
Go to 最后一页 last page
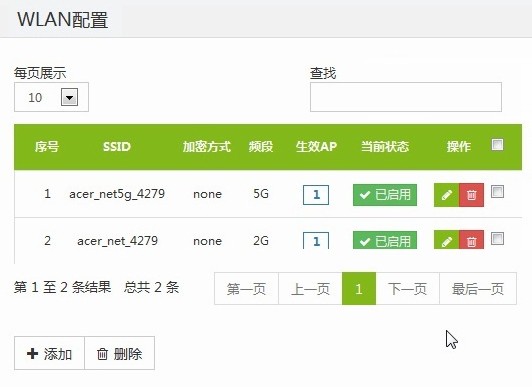pos(478,289)
